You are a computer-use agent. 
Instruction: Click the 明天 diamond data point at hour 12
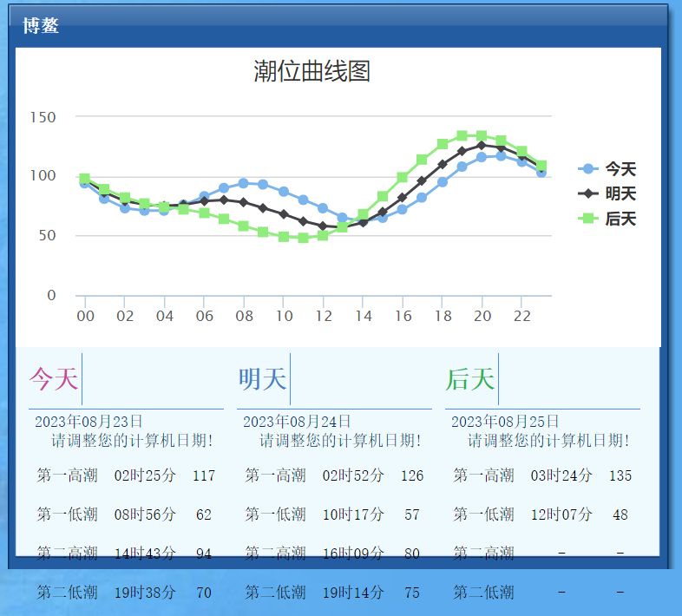point(323,226)
